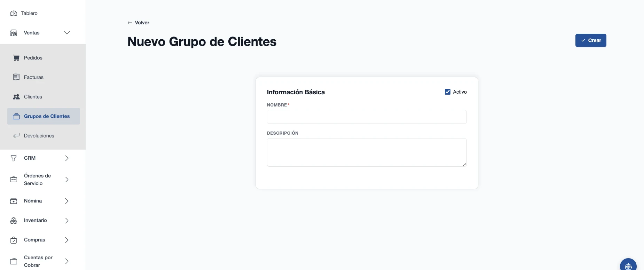644x270 pixels.
Task: Click the Facturas invoice list icon
Action: click(x=16, y=77)
